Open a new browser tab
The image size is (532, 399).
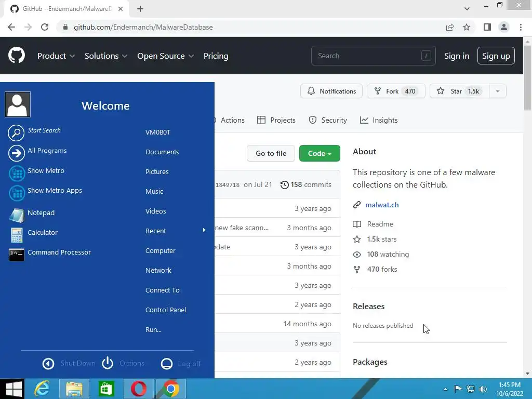(140, 9)
